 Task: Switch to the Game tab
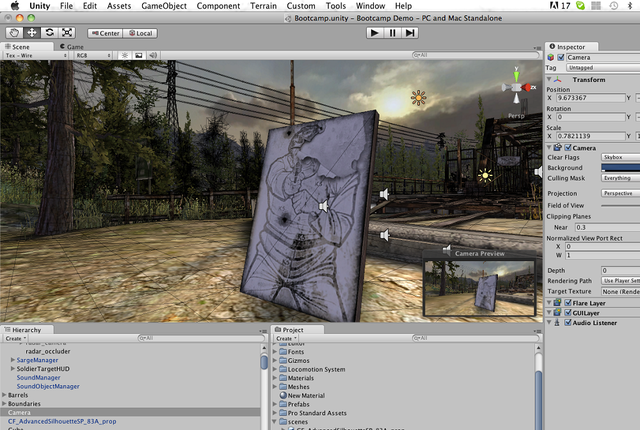pos(74,46)
